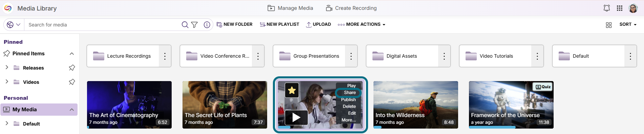
Task: Unpin the Releases folder
Action: coord(72,68)
